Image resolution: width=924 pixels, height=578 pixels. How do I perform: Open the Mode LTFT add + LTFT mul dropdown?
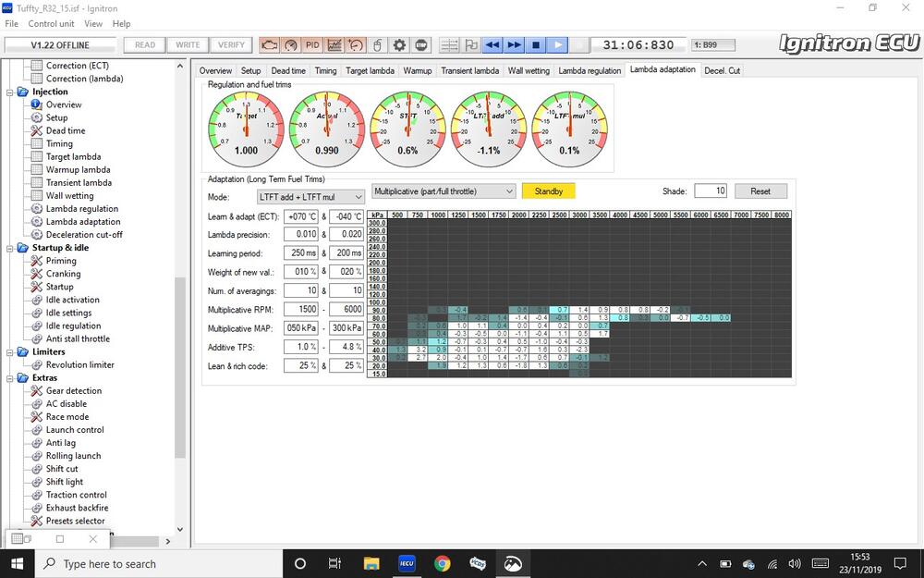[310, 197]
